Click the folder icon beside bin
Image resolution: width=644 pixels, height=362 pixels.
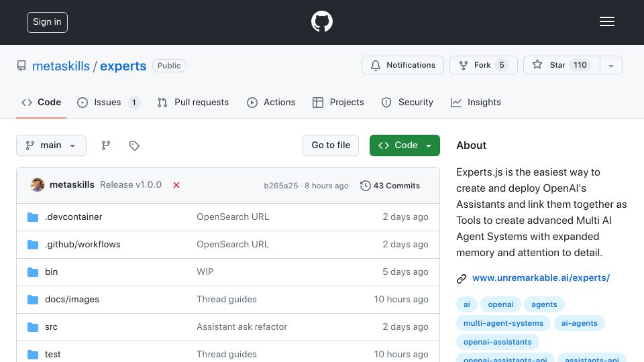point(33,272)
